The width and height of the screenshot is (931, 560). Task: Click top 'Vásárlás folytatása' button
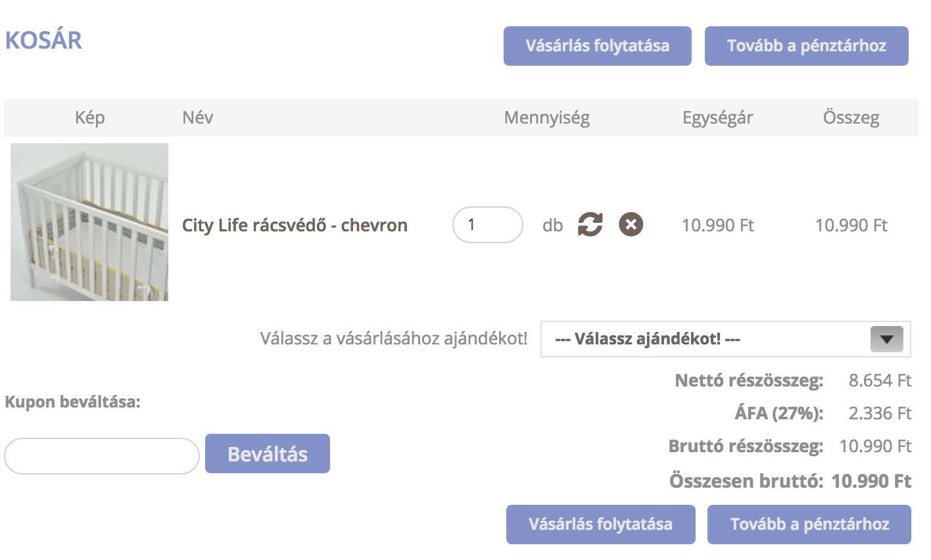point(597,46)
